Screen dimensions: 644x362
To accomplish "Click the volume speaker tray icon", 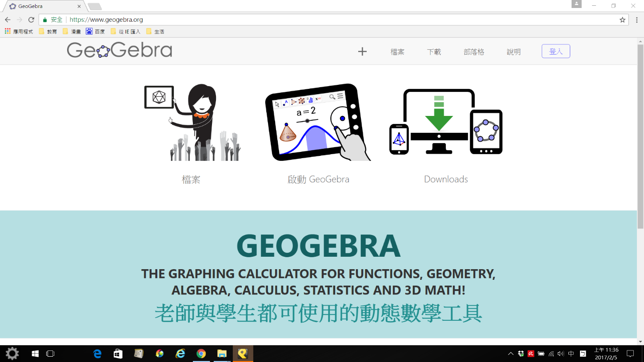I will pos(560,354).
